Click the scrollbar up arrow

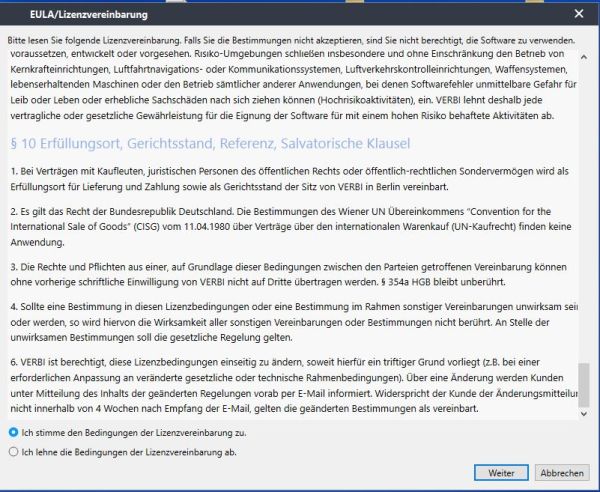click(x=586, y=55)
